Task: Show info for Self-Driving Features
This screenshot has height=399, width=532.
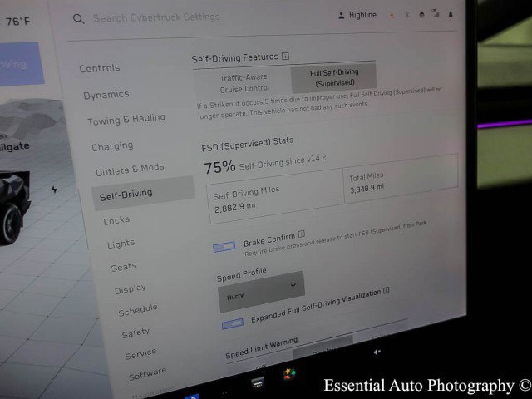Action: (286, 56)
